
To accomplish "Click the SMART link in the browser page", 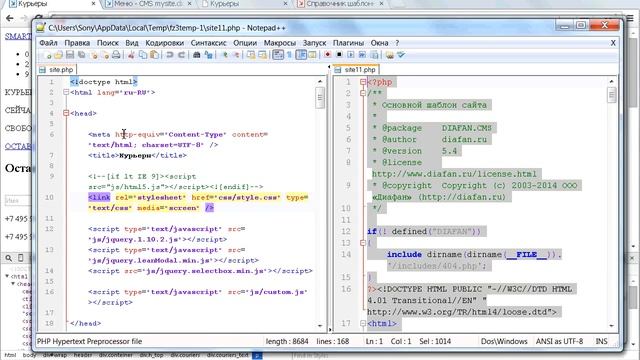I will click(18, 36).
